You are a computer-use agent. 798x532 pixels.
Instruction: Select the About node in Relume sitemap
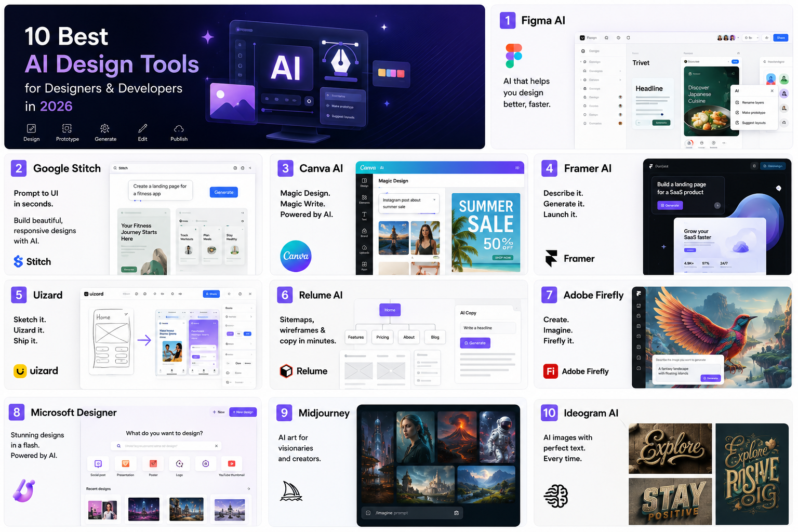(409, 337)
